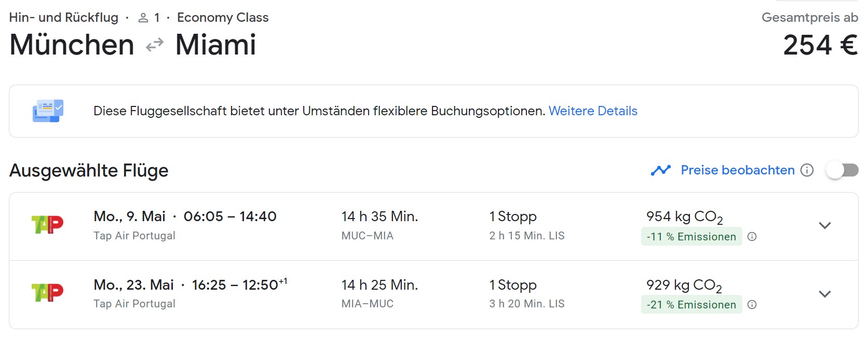Toggle the Preise beobachten switch
The width and height of the screenshot is (868, 338).
(842, 170)
